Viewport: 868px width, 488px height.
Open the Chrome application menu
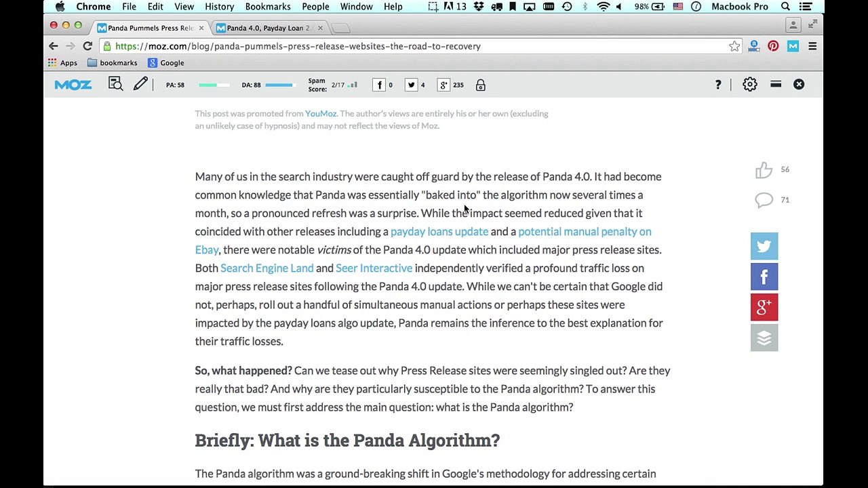(94, 6)
